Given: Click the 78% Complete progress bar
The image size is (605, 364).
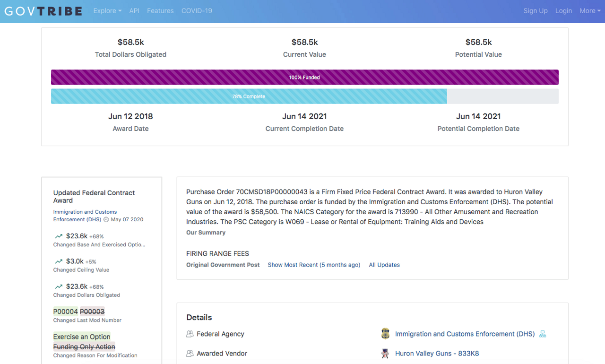Looking at the screenshot, I should [249, 96].
